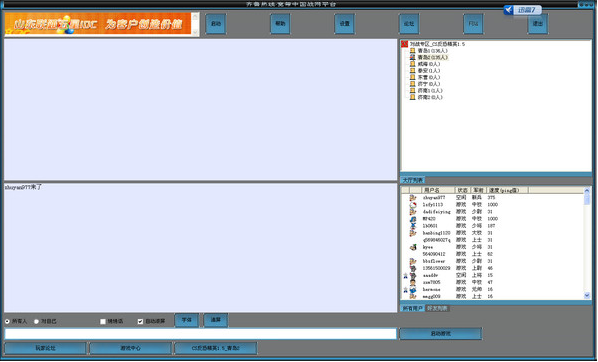Select room 青岛1 (136人)
Viewport: 598px width, 362px height.
(432, 51)
